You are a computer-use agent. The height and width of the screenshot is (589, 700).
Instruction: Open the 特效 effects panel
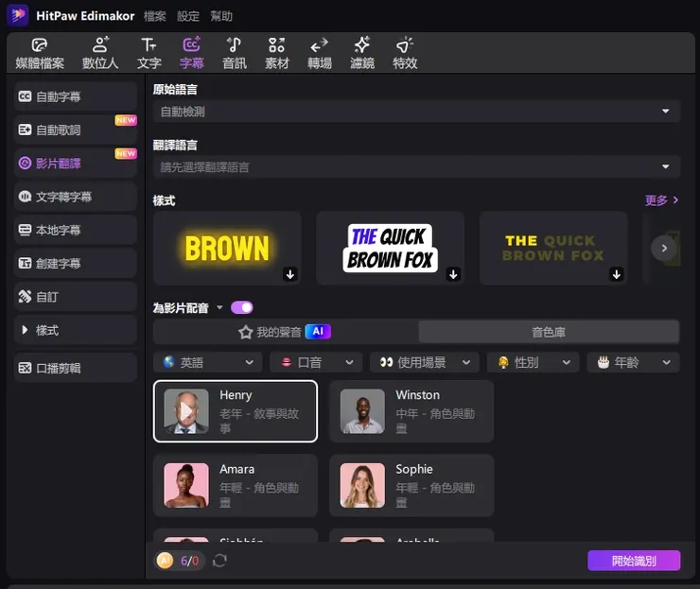point(405,54)
